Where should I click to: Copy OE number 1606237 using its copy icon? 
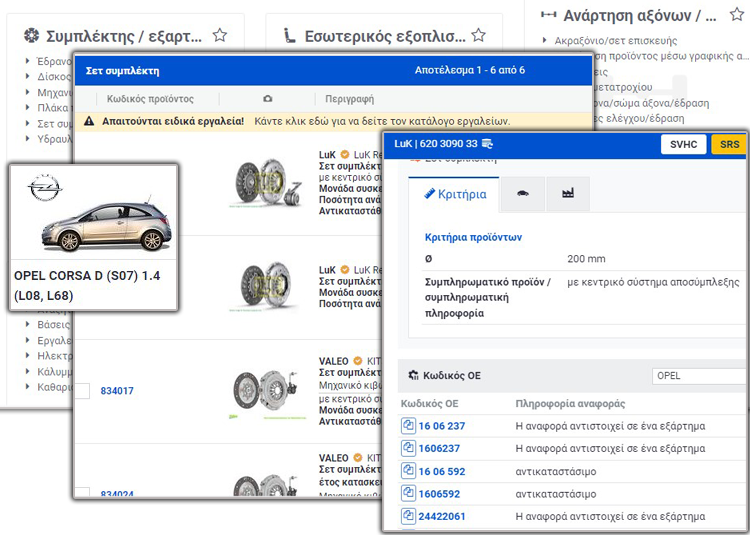tap(408, 448)
